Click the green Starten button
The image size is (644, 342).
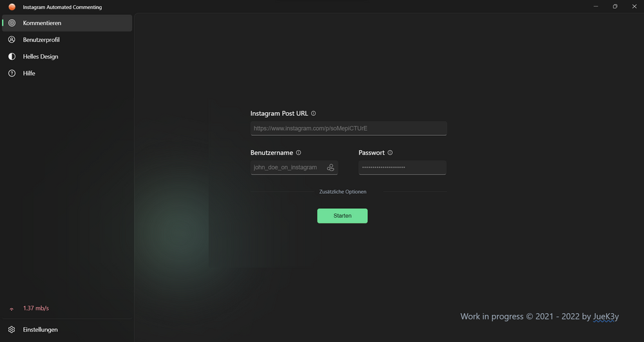tap(343, 216)
